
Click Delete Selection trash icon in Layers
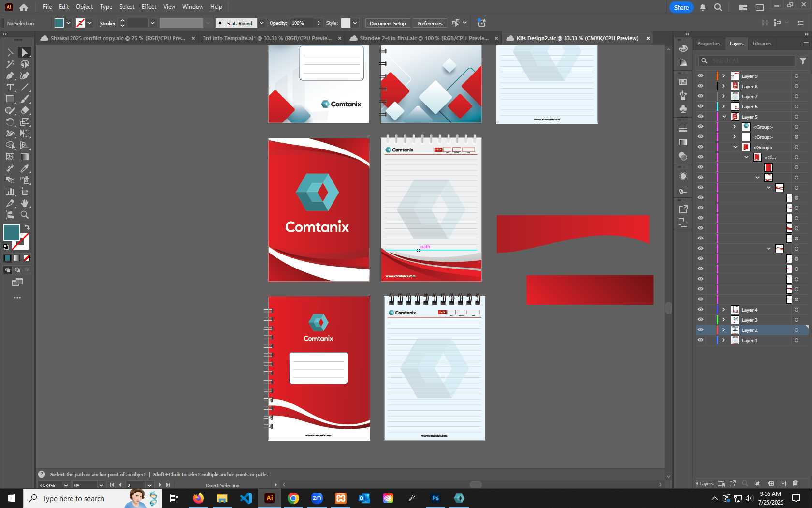[x=796, y=483]
